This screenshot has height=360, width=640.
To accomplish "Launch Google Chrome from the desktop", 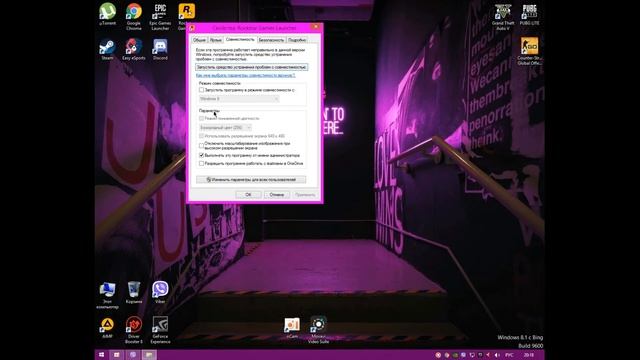I will [133, 16].
